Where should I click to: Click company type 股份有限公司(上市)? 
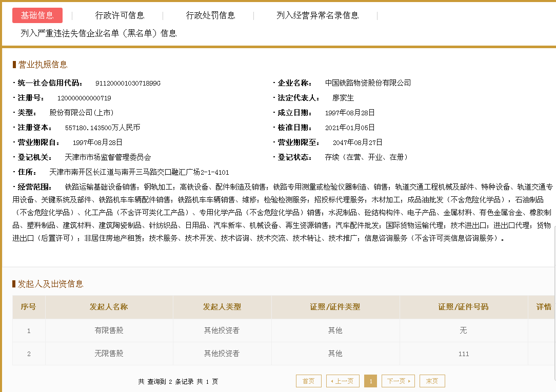coord(82,113)
